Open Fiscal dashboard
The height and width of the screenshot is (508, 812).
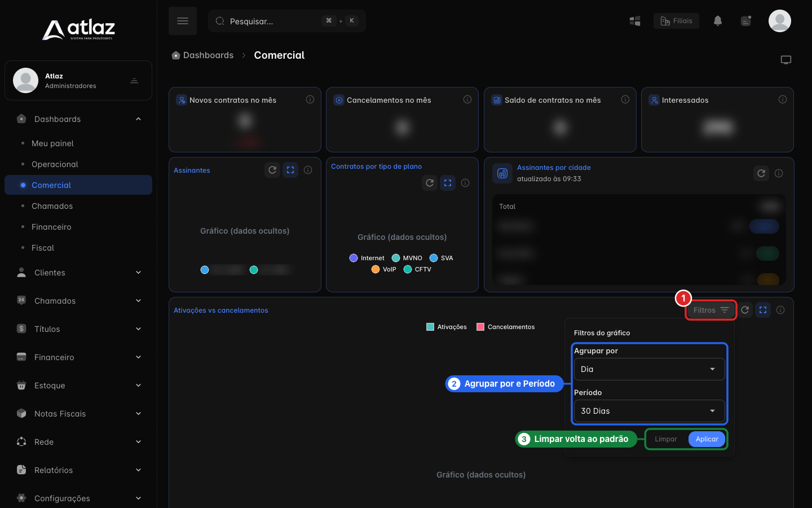[x=43, y=248]
